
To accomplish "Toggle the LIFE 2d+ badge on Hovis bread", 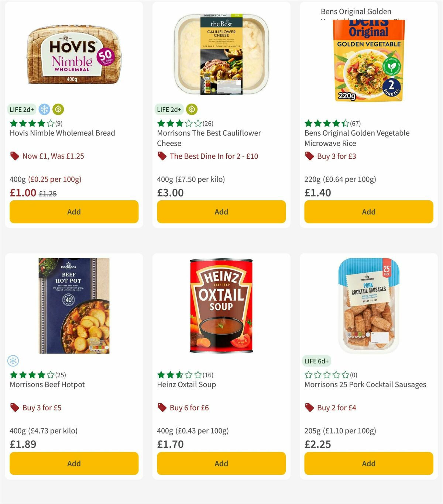I will point(21,109).
